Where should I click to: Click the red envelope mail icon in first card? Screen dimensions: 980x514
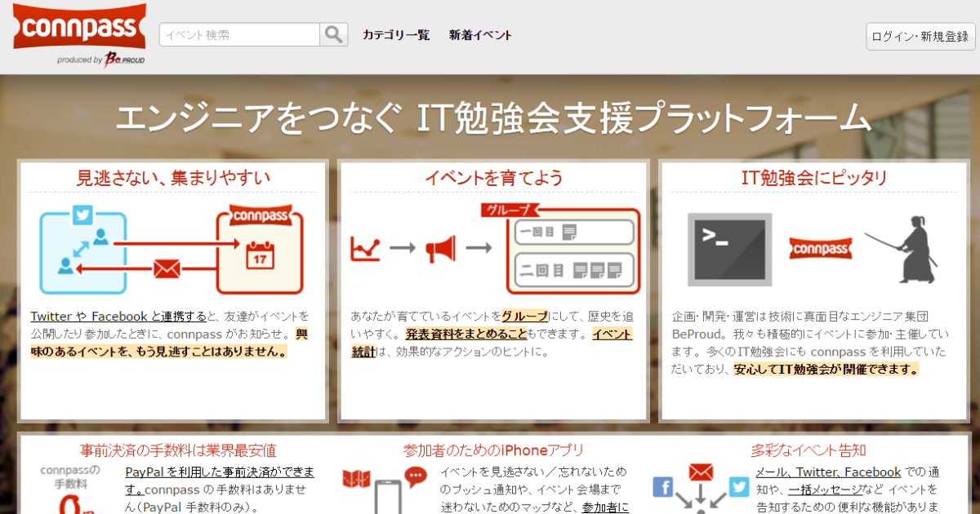pos(167,268)
